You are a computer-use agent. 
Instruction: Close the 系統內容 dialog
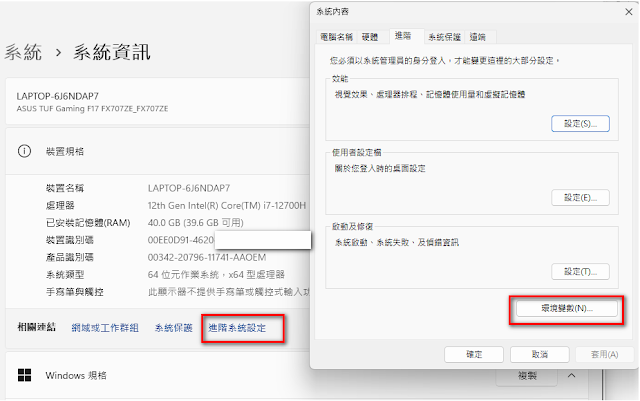629,12
